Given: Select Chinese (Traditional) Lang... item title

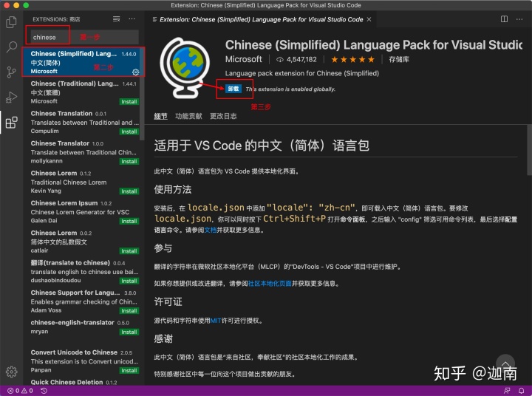Looking at the screenshot, I should click(75, 83).
